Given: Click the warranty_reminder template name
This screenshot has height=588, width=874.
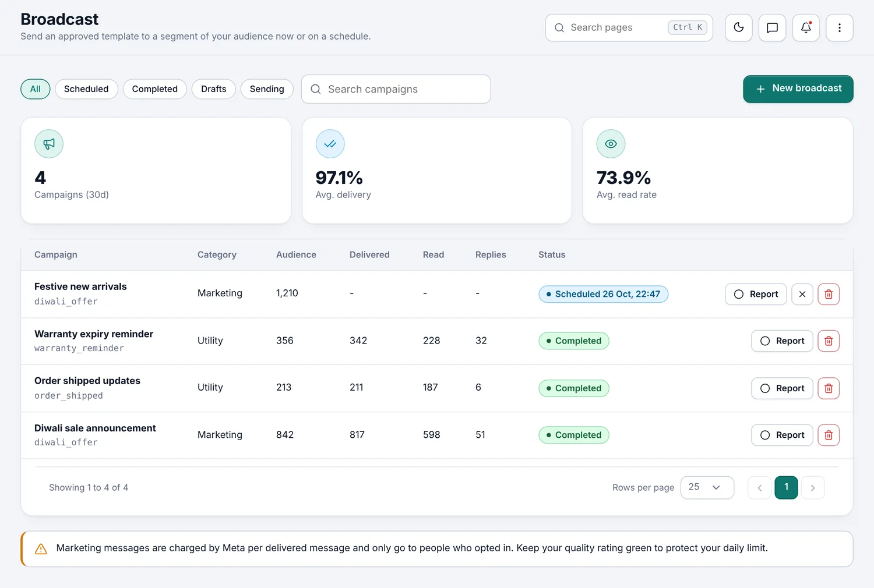Looking at the screenshot, I should pyautogui.click(x=79, y=348).
